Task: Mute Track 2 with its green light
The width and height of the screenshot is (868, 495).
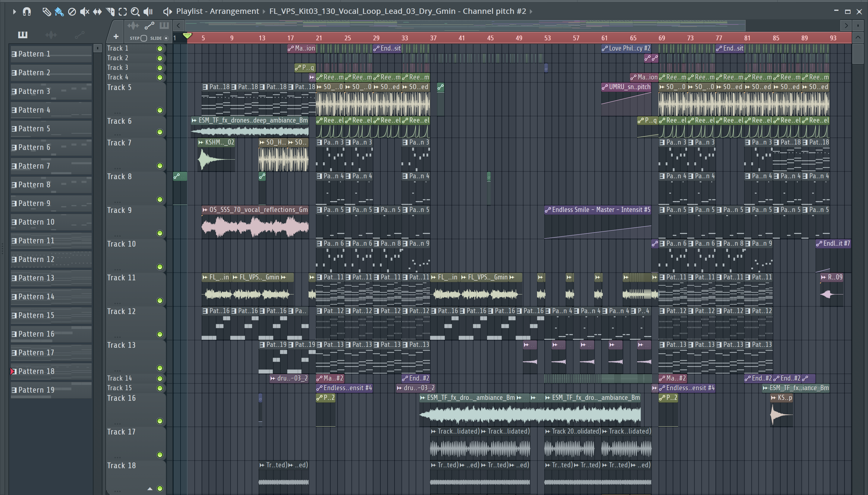Action: [x=159, y=58]
